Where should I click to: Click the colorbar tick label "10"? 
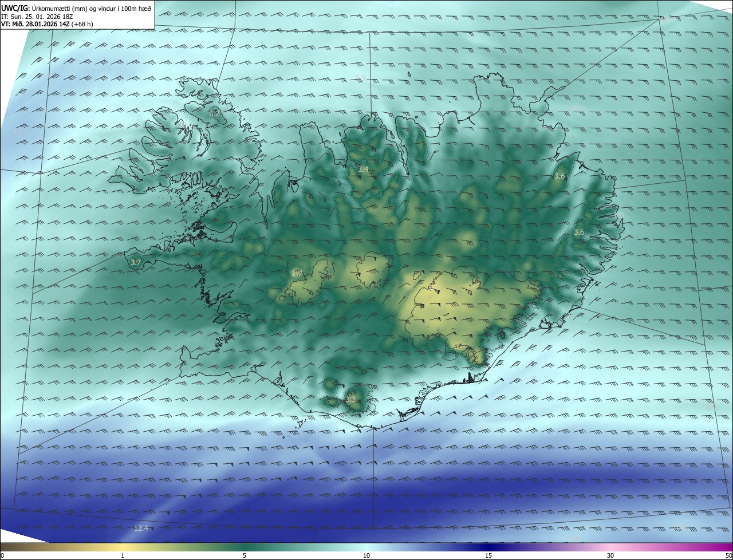(366, 555)
